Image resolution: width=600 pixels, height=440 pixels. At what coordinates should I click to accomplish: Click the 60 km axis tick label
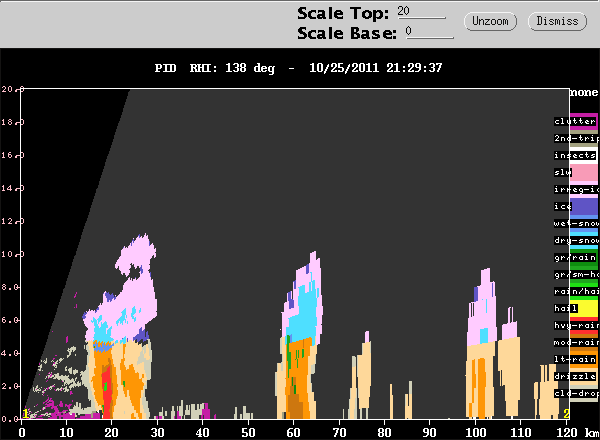[x=293, y=433]
